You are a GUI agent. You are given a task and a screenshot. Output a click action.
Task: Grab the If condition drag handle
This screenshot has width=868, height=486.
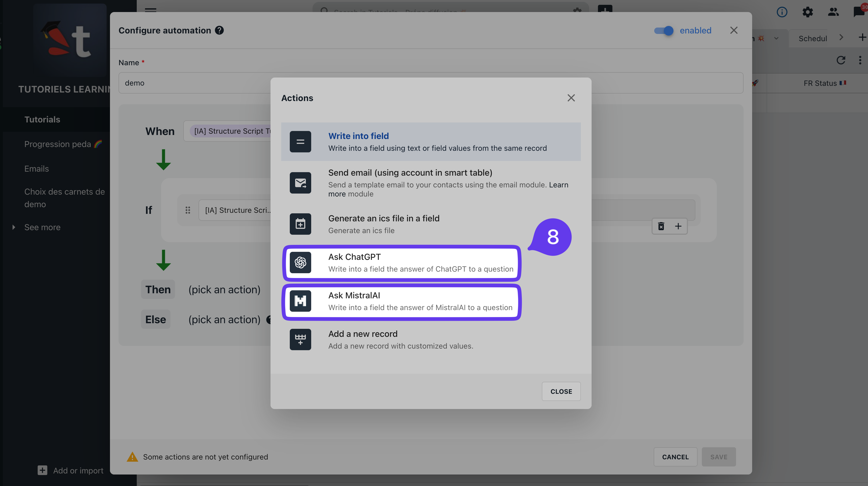188,210
